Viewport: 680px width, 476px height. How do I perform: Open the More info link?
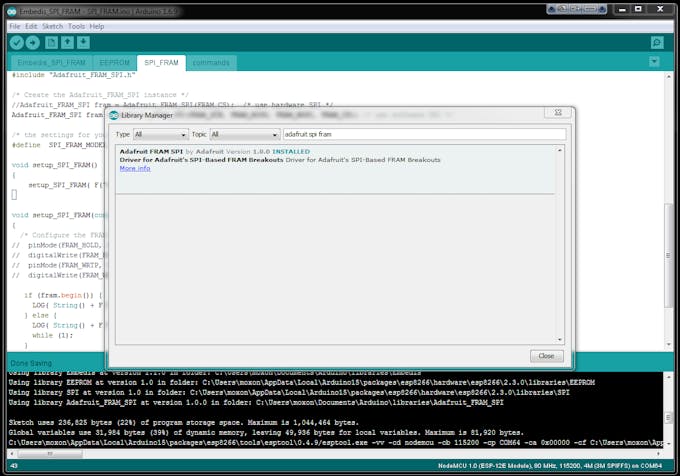pos(135,168)
